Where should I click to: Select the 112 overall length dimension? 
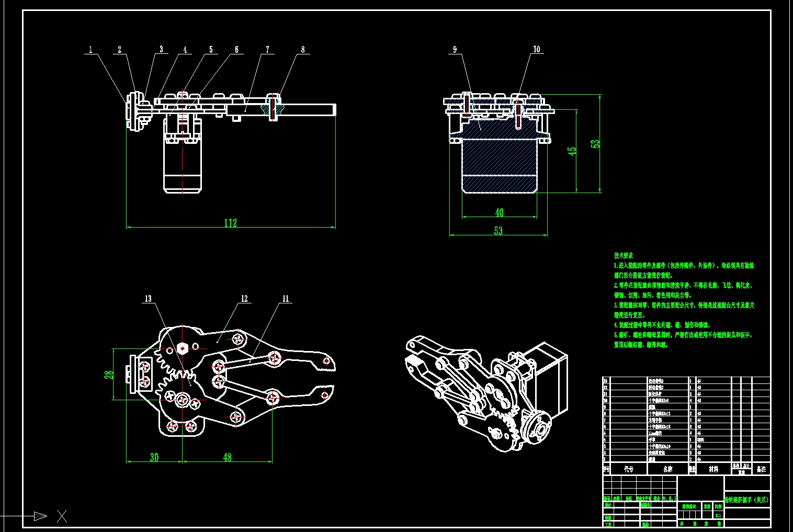[231, 223]
